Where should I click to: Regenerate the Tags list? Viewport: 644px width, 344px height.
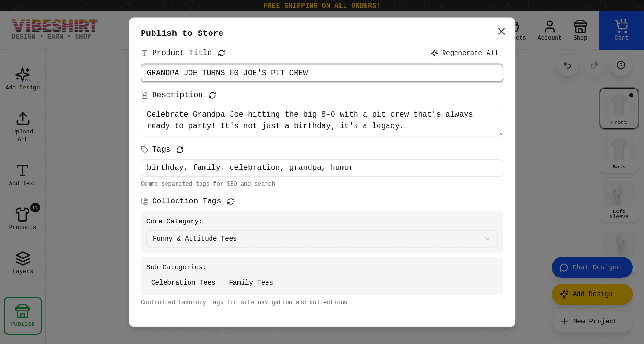pos(180,150)
